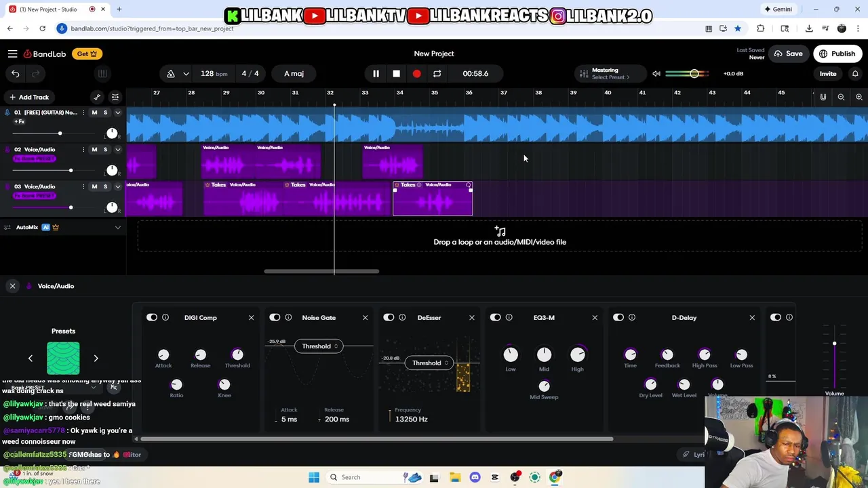Screen dimensions: 868x488
Task: Add Fx to track 01
Action: click(20, 122)
